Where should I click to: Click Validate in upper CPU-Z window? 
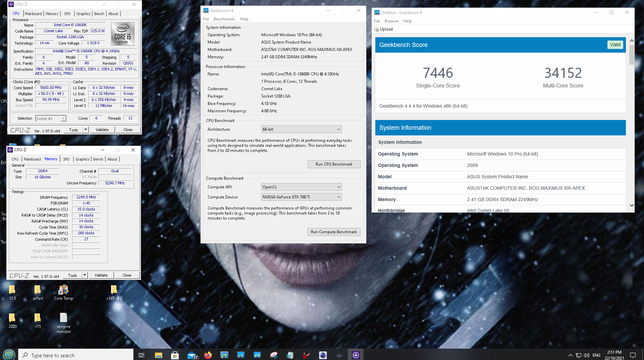point(102,130)
